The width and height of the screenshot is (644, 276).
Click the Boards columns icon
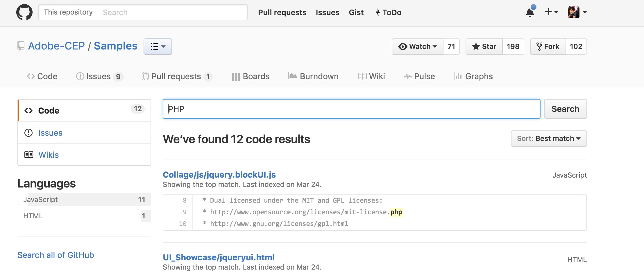(x=236, y=77)
